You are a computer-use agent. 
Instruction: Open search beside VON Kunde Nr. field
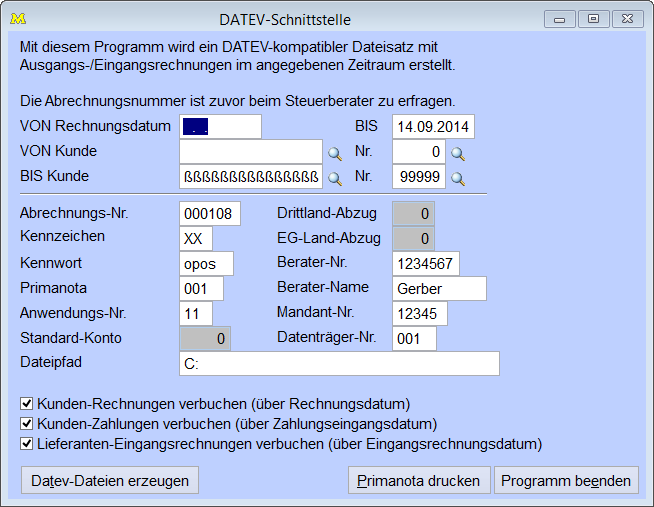point(458,154)
